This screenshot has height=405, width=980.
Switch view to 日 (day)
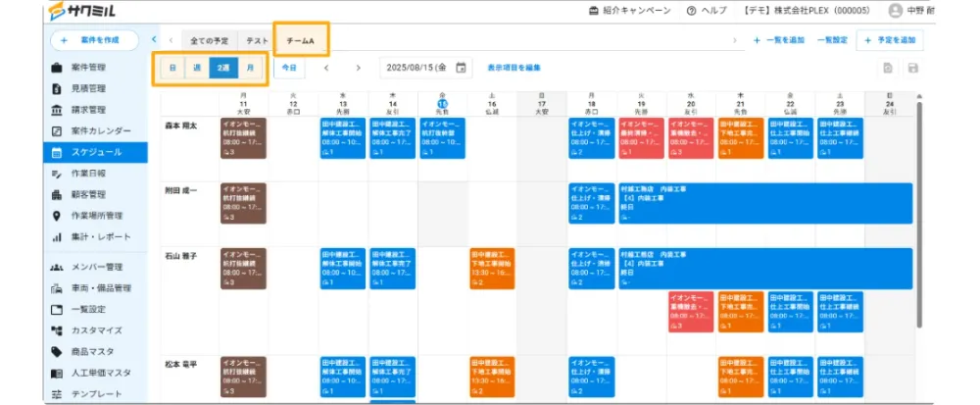point(172,68)
